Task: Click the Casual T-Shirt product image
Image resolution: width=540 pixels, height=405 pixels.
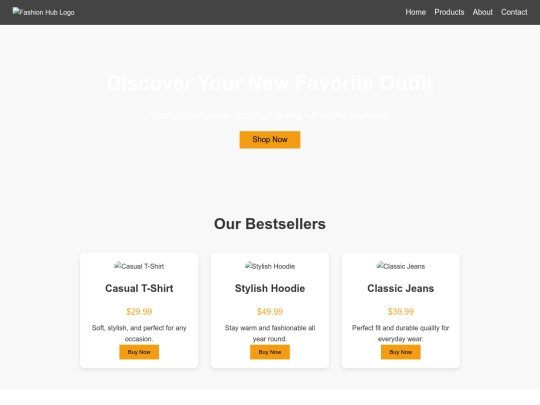Action: point(139,266)
